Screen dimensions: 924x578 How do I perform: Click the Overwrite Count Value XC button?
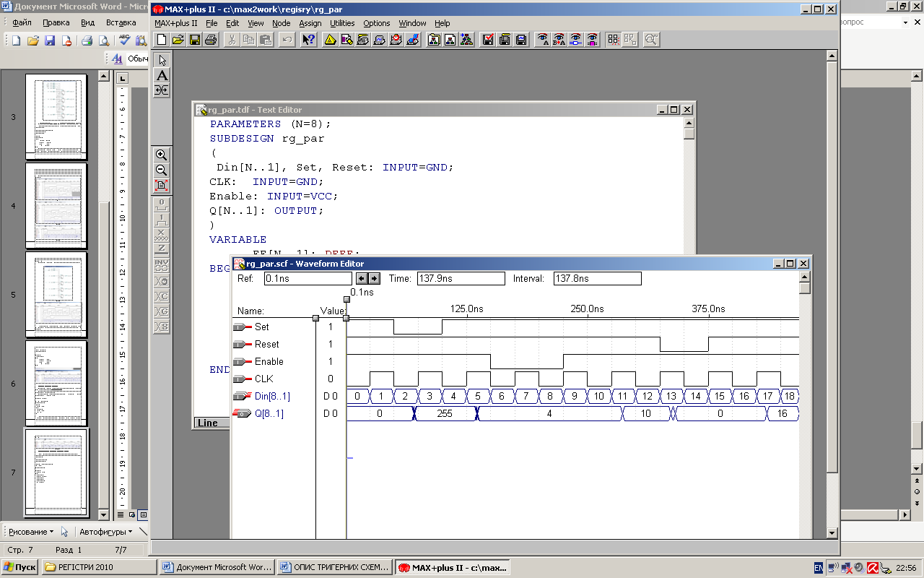pos(162,296)
